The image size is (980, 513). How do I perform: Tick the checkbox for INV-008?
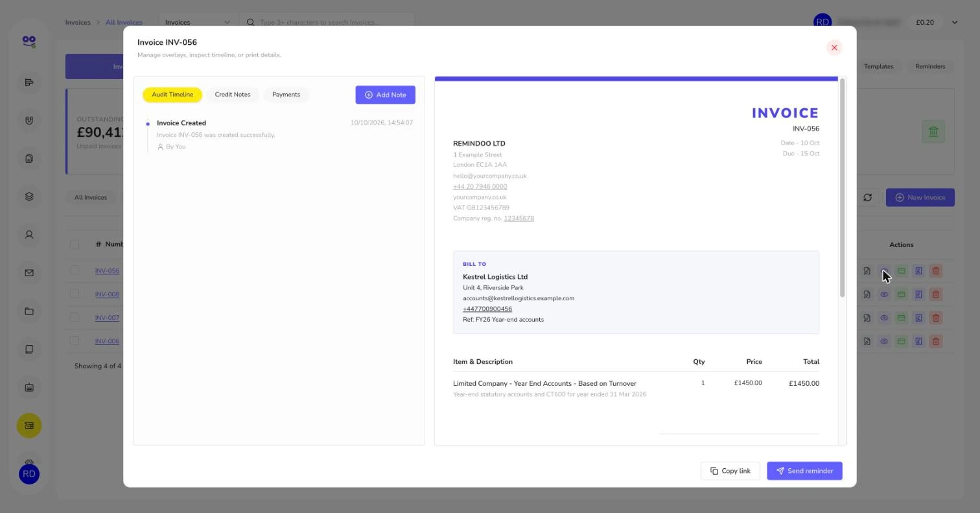coord(75,294)
